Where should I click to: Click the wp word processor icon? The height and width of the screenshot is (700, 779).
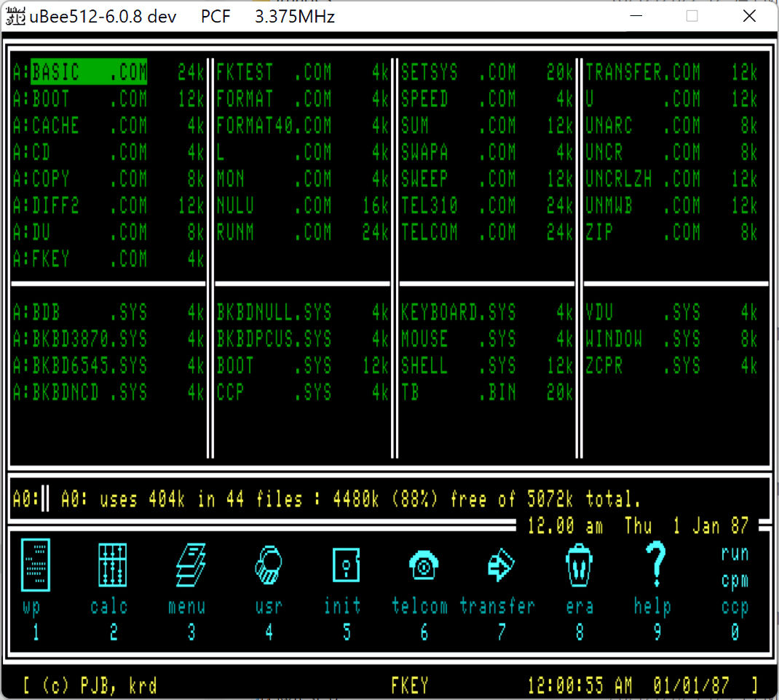pyautogui.click(x=36, y=565)
